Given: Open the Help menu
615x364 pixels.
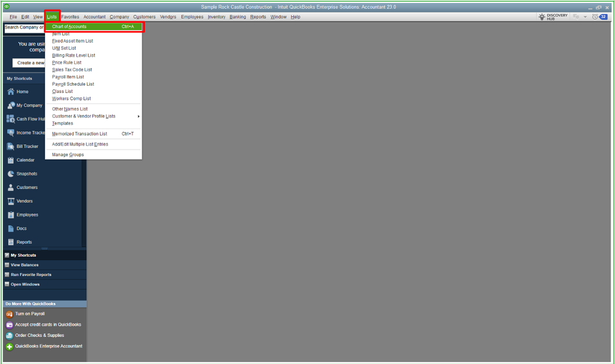Looking at the screenshot, I should click(x=295, y=17).
